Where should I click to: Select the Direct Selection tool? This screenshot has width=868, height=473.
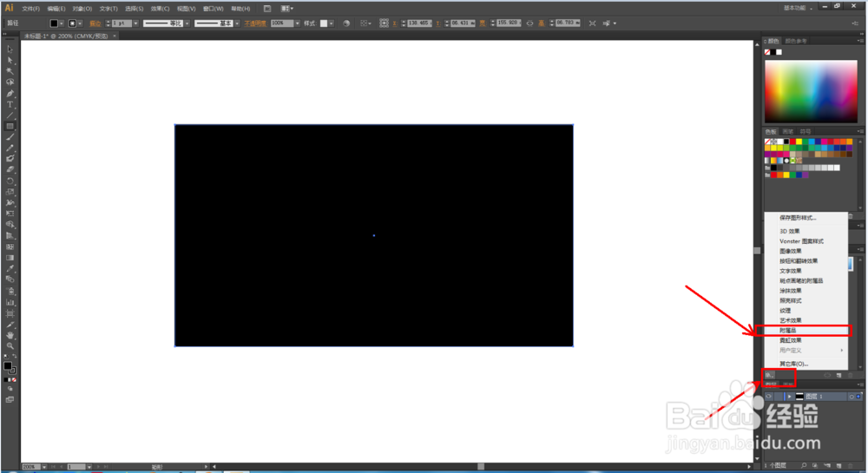[10, 60]
